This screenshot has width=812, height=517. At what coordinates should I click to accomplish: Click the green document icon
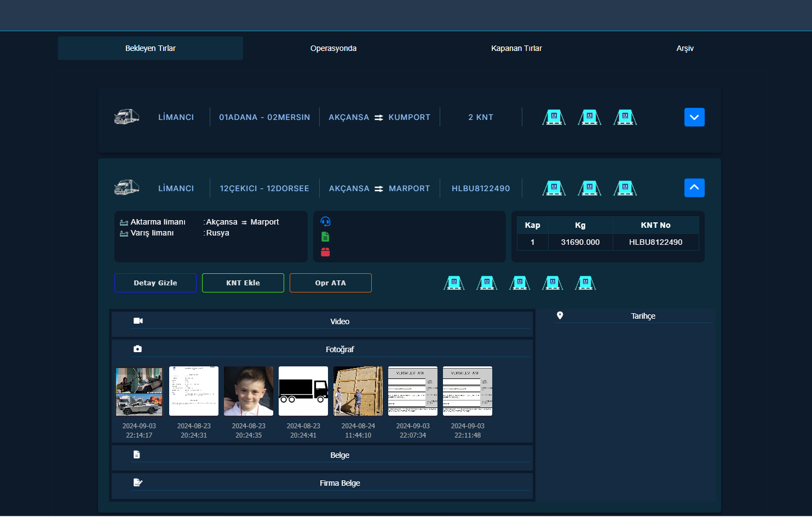[x=325, y=237]
